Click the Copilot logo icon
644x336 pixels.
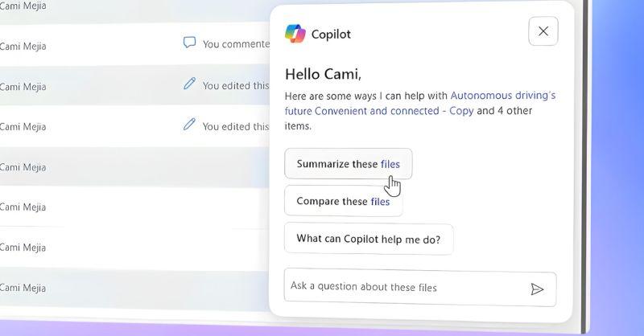[x=295, y=34]
